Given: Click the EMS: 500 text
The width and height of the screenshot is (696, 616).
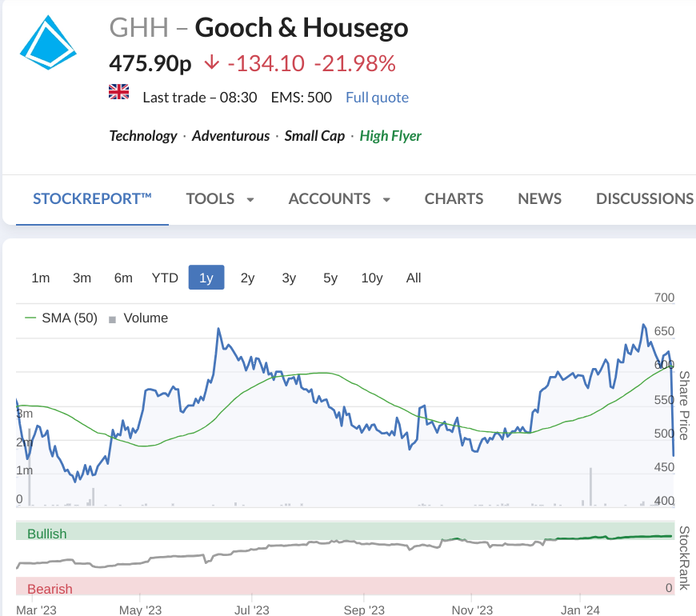Looking at the screenshot, I should (x=302, y=97).
